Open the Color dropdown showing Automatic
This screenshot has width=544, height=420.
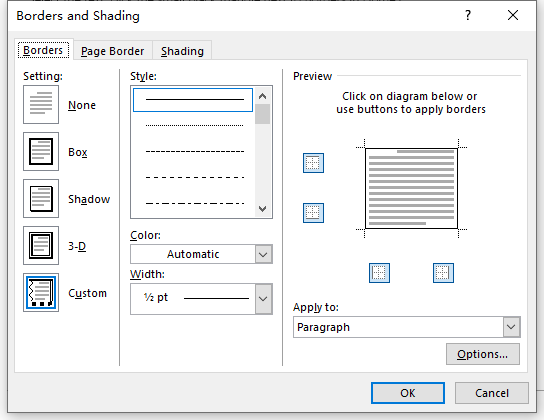tap(201, 254)
